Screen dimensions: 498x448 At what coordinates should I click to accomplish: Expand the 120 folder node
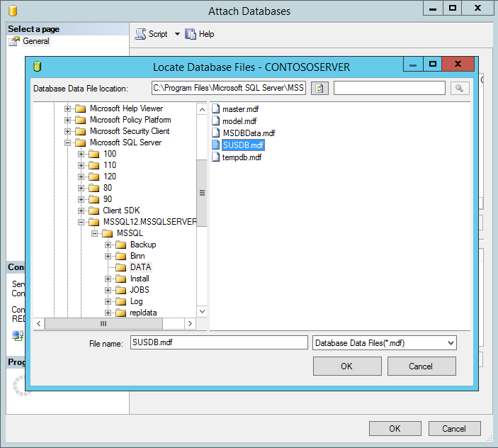point(81,177)
